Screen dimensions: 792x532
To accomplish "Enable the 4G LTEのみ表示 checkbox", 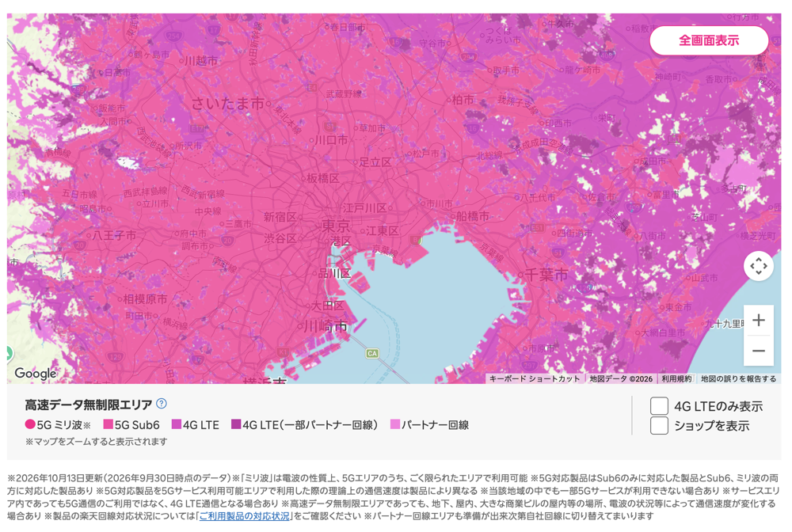I will tap(659, 406).
